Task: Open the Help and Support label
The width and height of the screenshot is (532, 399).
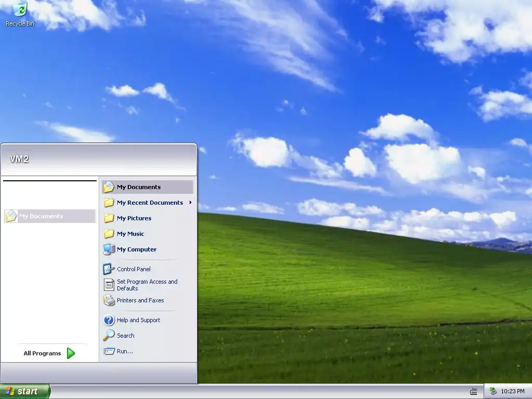Action: click(x=138, y=320)
